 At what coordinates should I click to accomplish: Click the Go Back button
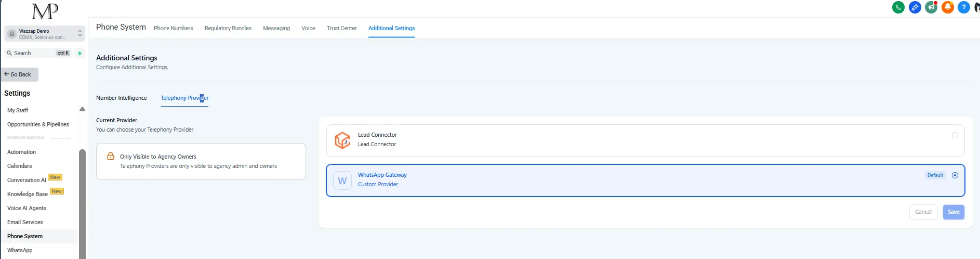click(20, 74)
